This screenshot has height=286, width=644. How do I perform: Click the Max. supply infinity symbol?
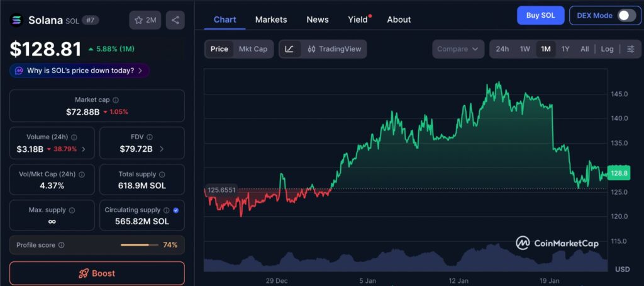pyautogui.click(x=52, y=222)
